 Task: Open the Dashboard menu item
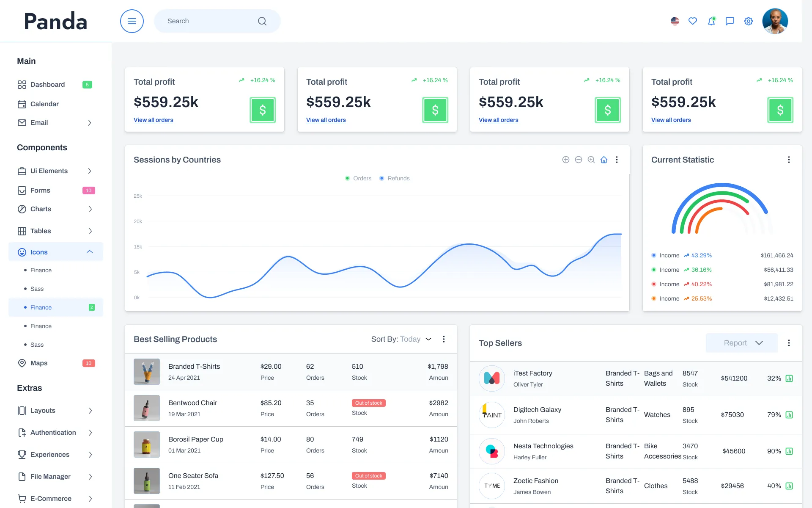pyautogui.click(x=47, y=84)
